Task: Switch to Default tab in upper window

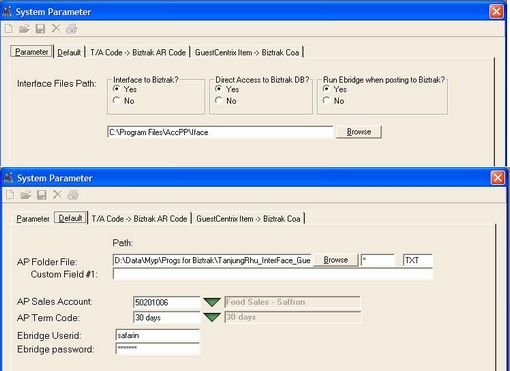Action: click(x=69, y=52)
